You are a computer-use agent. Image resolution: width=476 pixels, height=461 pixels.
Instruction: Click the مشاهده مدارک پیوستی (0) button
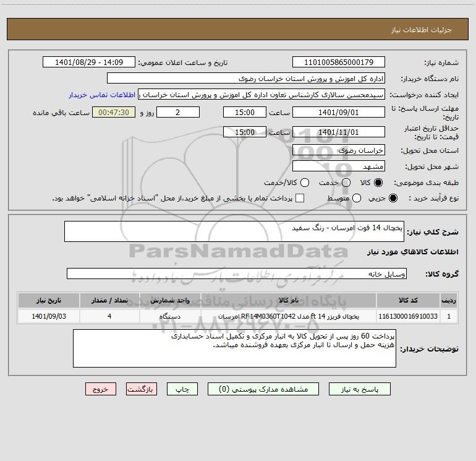[263, 389]
